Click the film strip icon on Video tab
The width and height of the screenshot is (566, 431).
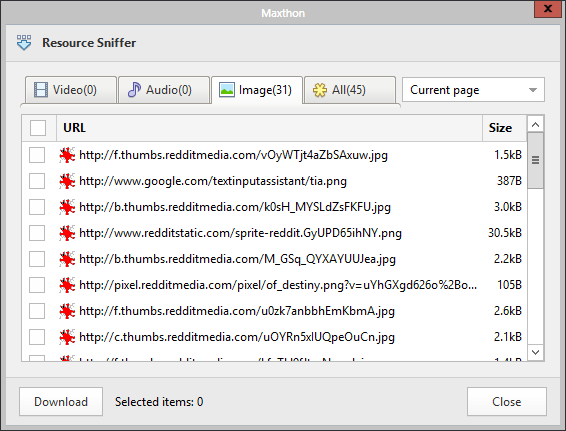tap(40, 90)
